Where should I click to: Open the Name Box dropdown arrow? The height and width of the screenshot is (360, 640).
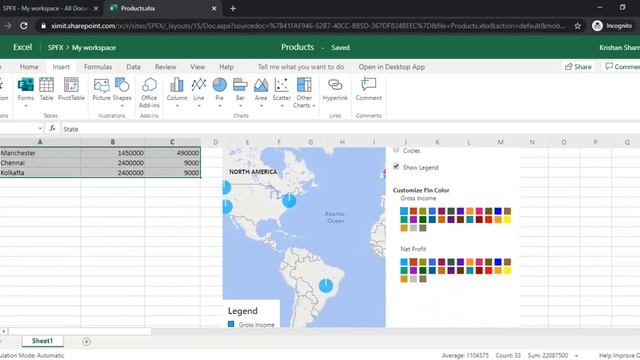[40, 129]
